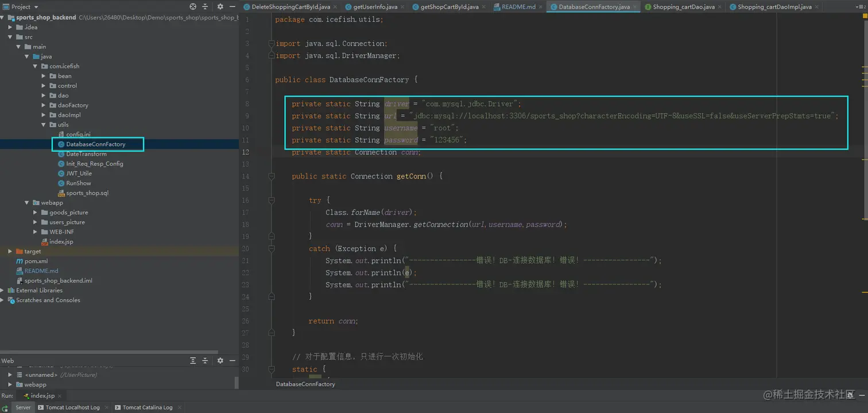
Task: Open Web panel settings gear
Action: click(220, 361)
